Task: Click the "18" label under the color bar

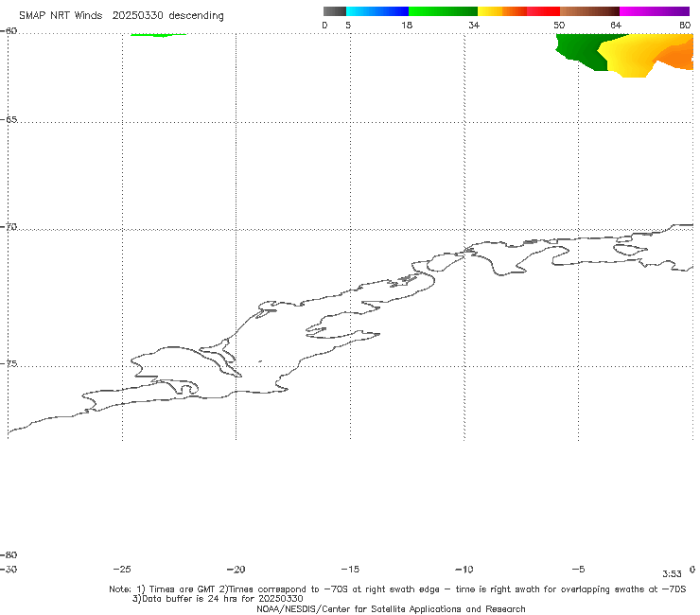Action: pyautogui.click(x=407, y=25)
